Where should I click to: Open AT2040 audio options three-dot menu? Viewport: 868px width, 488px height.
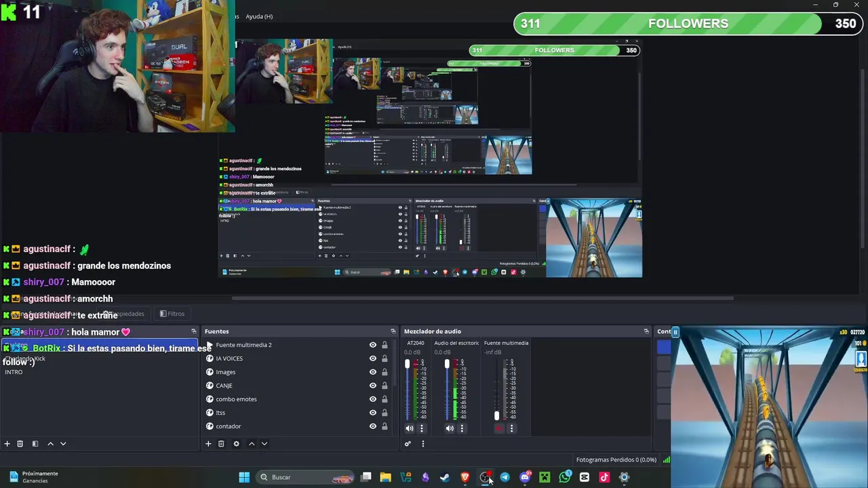422,428
